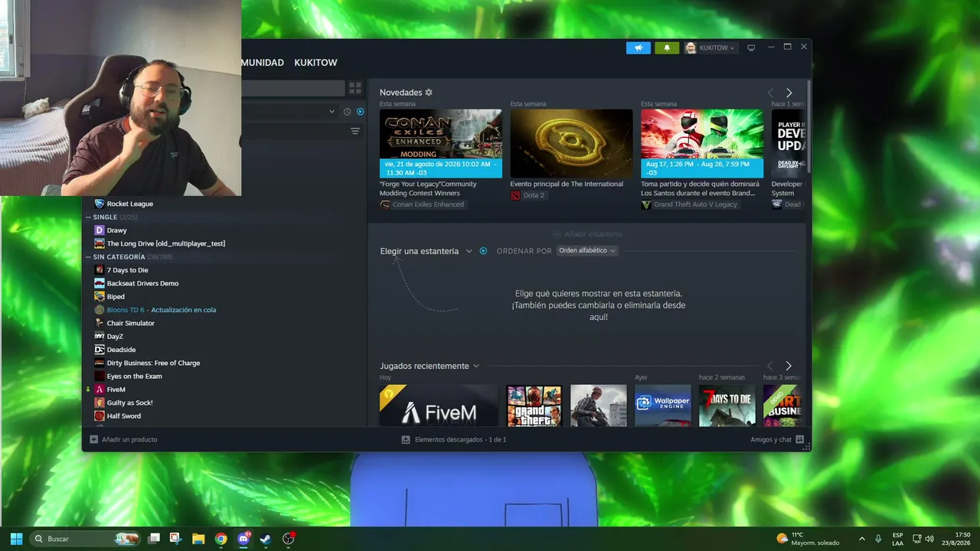Select Eyes on the Exam in library
This screenshot has height=551, width=980.
pyautogui.click(x=134, y=377)
